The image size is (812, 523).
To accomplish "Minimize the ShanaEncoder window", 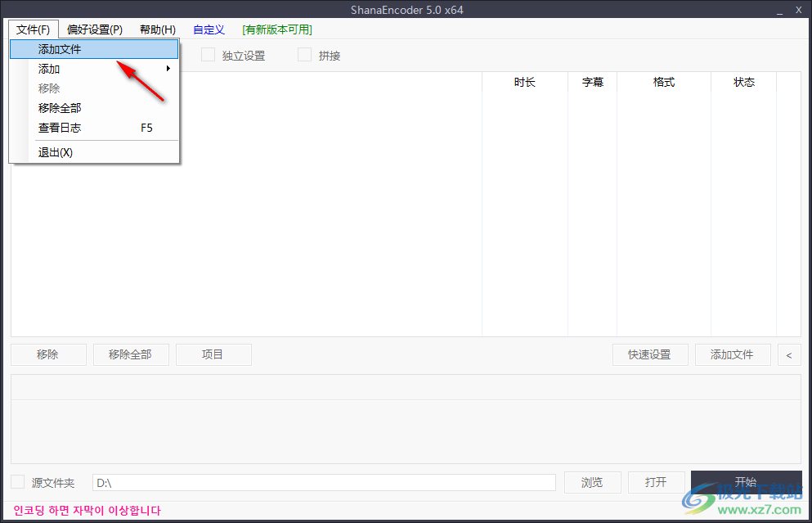I will pos(779,11).
